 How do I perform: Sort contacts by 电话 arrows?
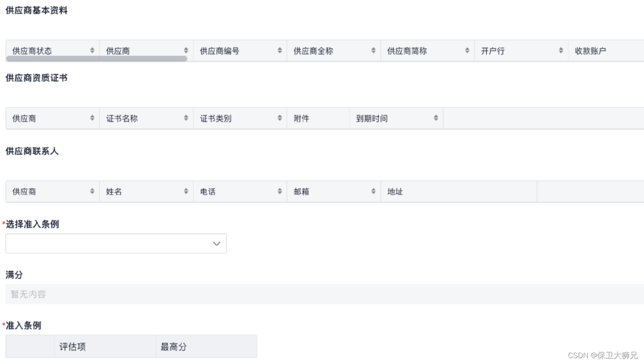[280, 191]
